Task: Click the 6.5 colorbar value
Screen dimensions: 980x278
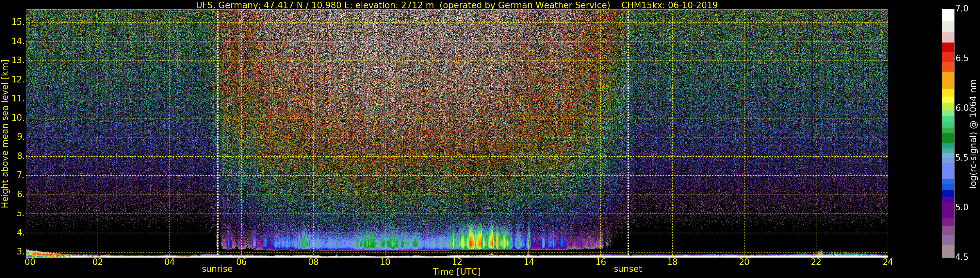Action: pyautogui.click(x=962, y=58)
